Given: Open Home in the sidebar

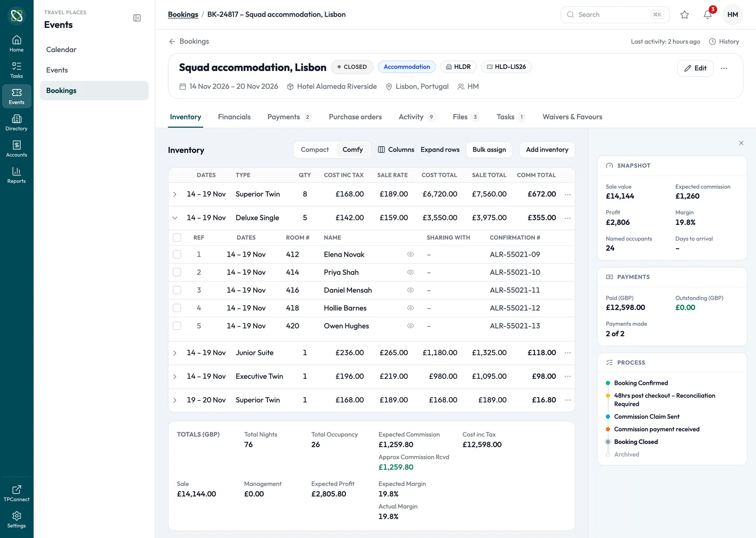Looking at the screenshot, I should click(x=17, y=43).
